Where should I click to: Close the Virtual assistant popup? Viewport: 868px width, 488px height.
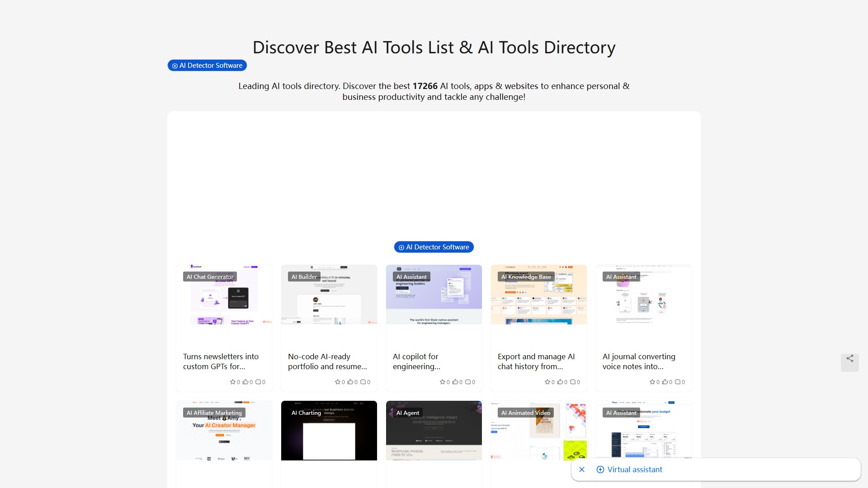[x=582, y=469]
